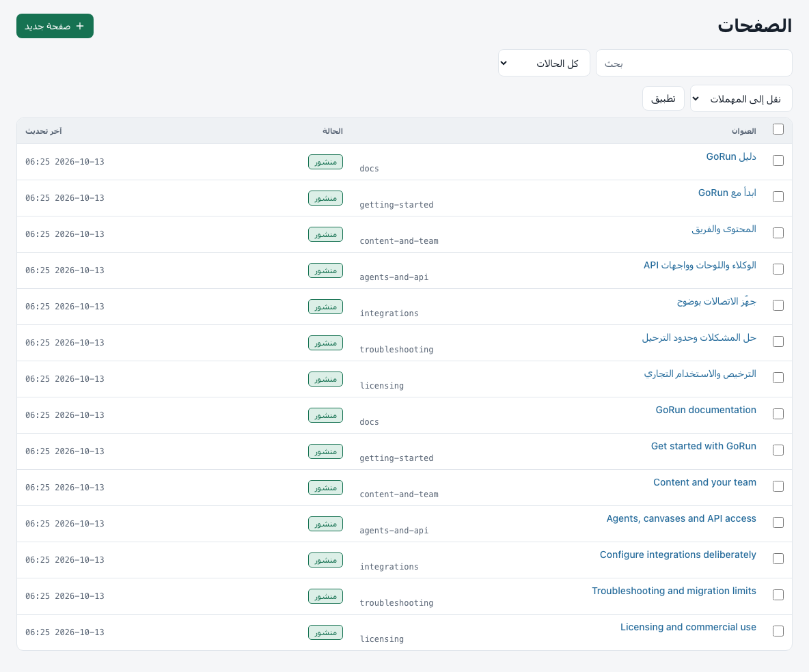
Task: Open the دليل GoRun page link
Action: pyautogui.click(x=731, y=156)
